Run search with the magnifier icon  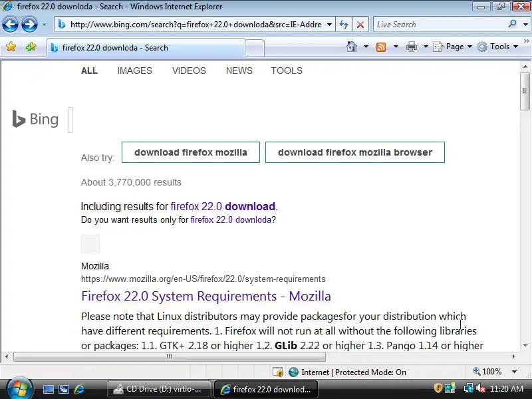tap(512, 24)
